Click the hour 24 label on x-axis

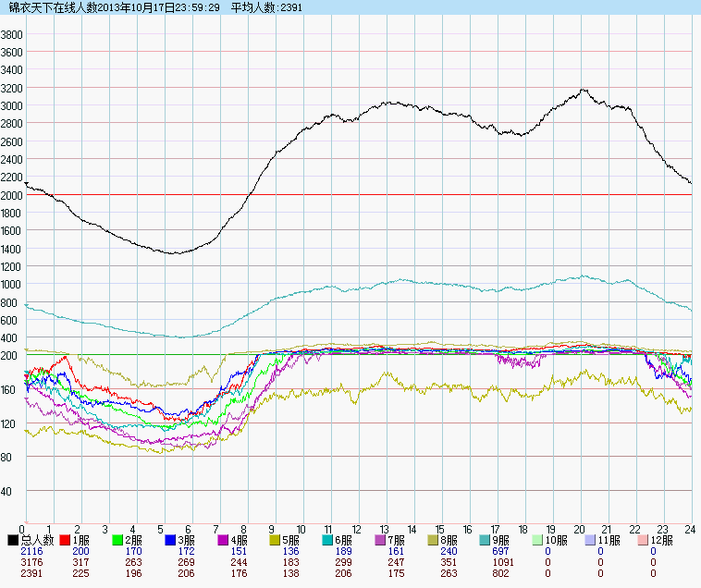pyautogui.click(x=691, y=530)
